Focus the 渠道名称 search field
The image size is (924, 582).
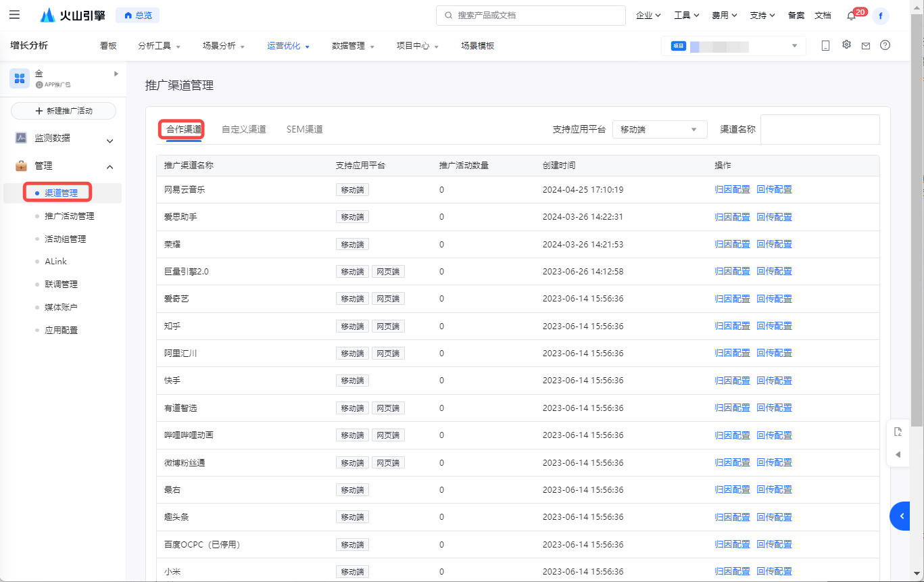point(820,129)
